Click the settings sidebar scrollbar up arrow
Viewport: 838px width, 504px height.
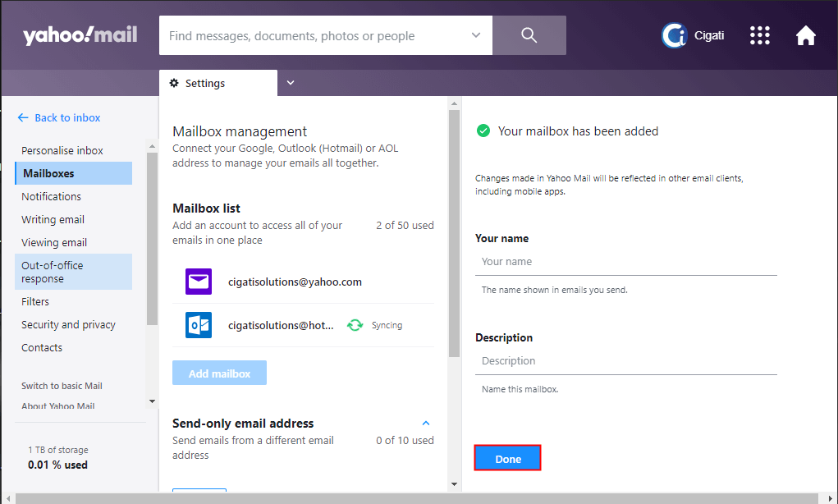point(153,146)
